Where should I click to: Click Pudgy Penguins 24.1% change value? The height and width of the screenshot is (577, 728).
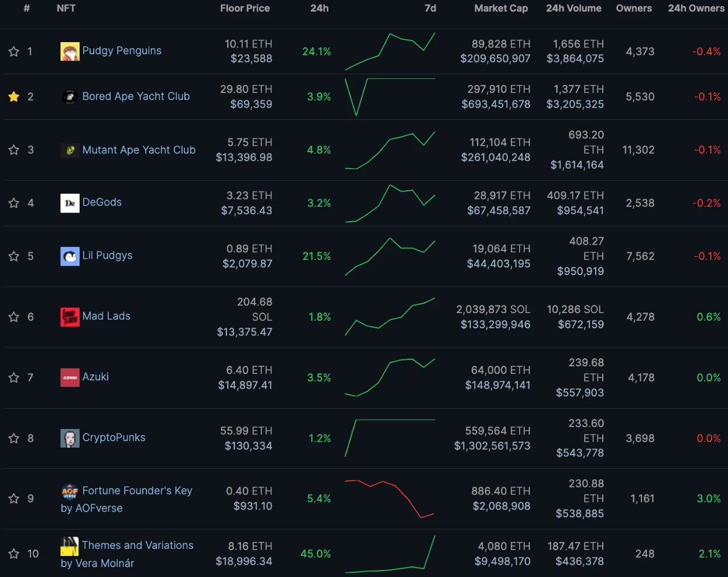tap(317, 51)
